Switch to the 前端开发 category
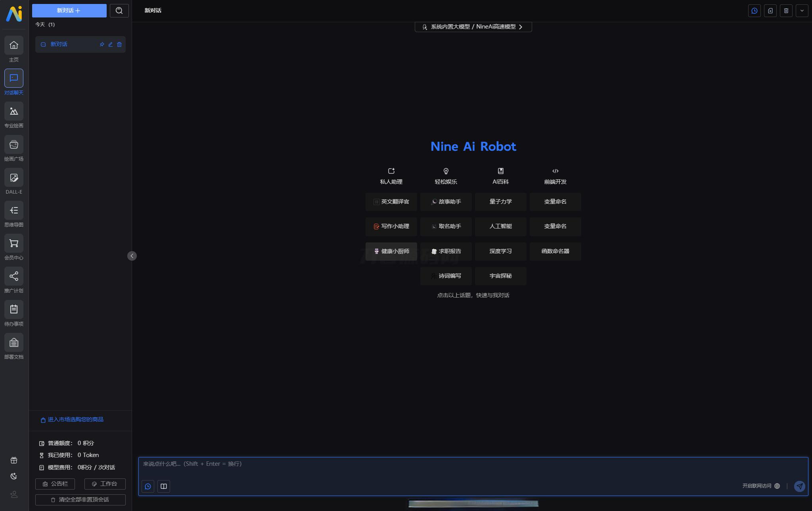 [x=555, y=176]
